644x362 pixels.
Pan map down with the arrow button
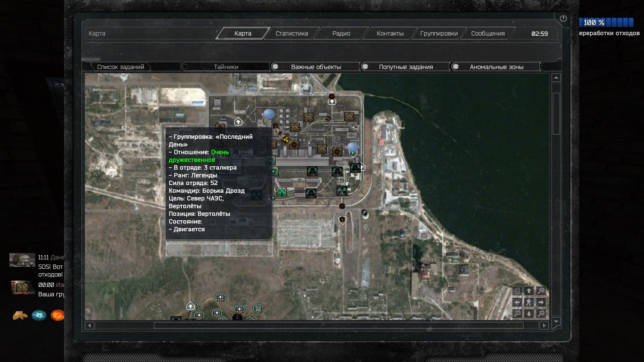pos(529,314)
